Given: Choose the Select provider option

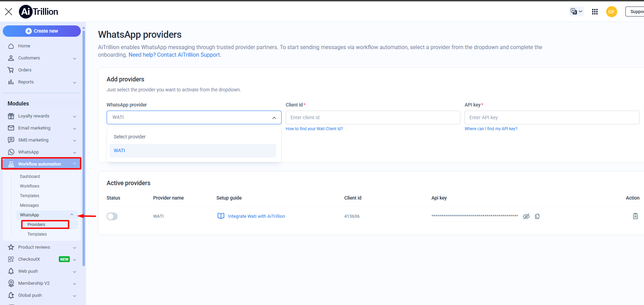Looking at the screenshot, I should pos(193,137).
